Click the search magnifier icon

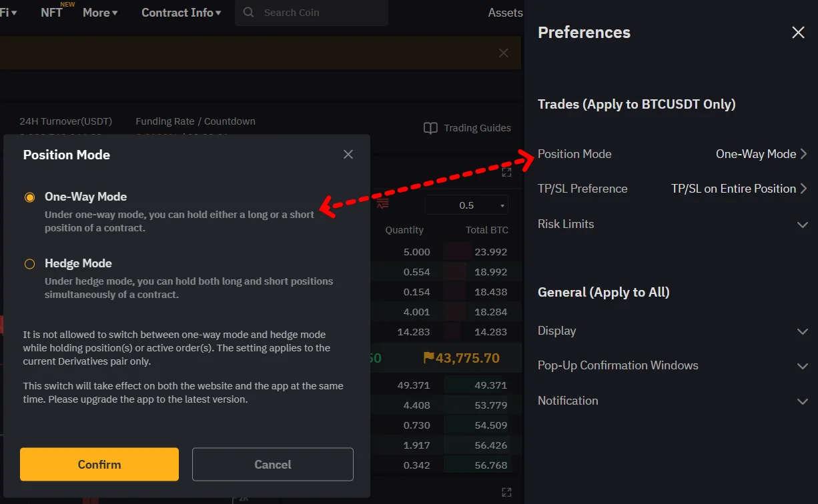tap(249, 13)
